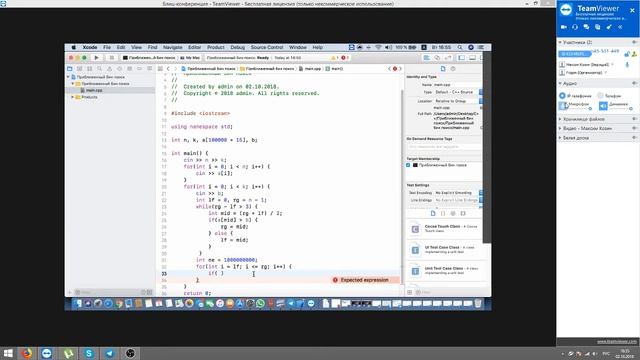Select the Unit Test Case Class template

coord(447,271)
